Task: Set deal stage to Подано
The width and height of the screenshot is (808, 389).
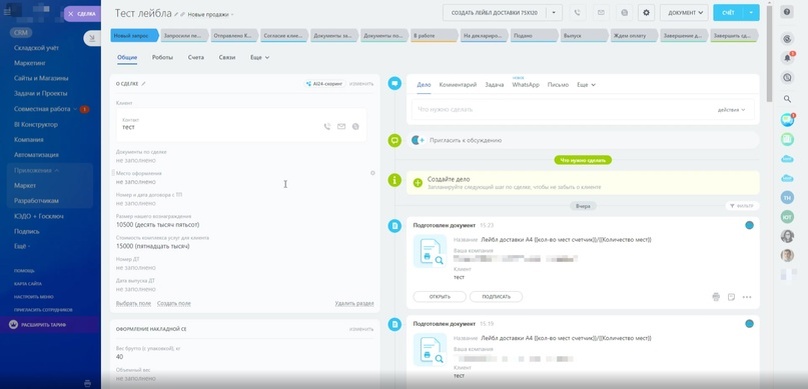Action: [533, 36]
